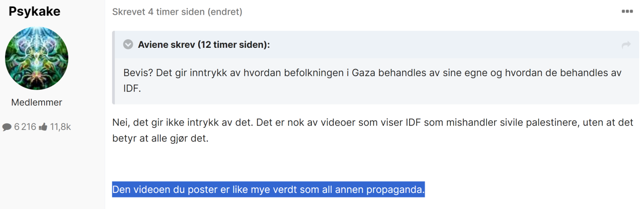
Task: Click the "Aviene skrev" quote header
Action: 166,45
